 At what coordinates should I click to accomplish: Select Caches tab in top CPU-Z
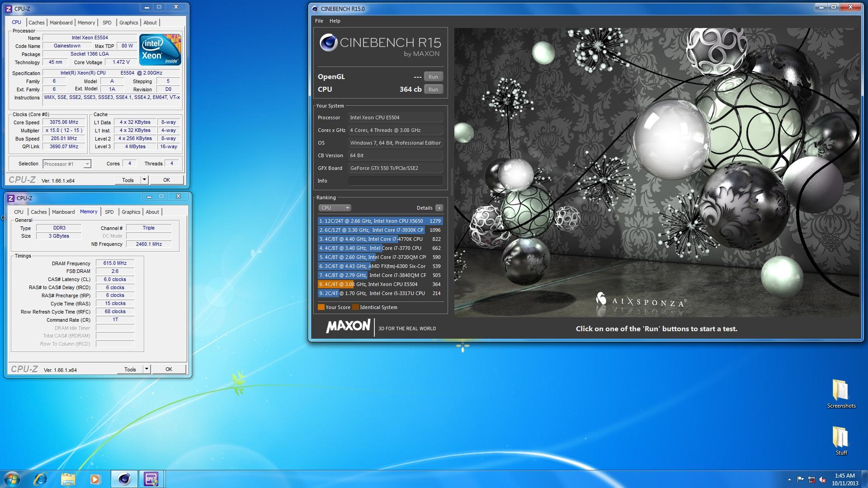(x=37, y=23)
